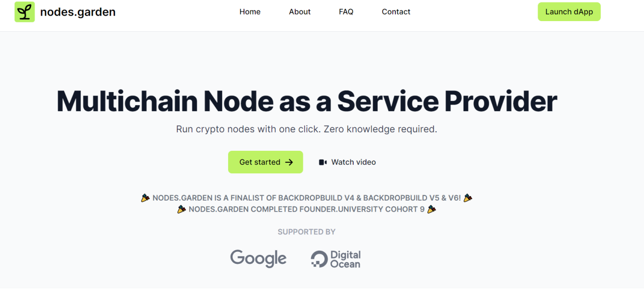Navigate to the FAQ section

pos(346,12)
